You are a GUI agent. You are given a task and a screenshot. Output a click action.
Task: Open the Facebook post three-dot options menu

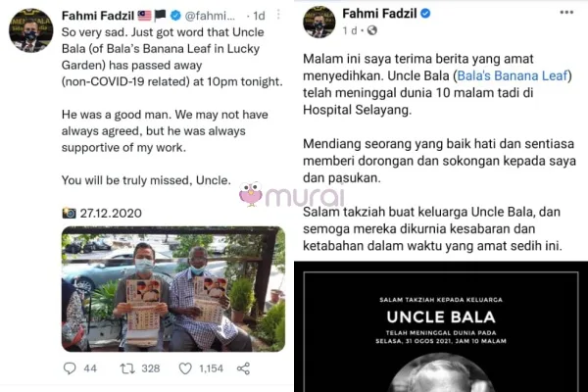click(x=566, y=13)
